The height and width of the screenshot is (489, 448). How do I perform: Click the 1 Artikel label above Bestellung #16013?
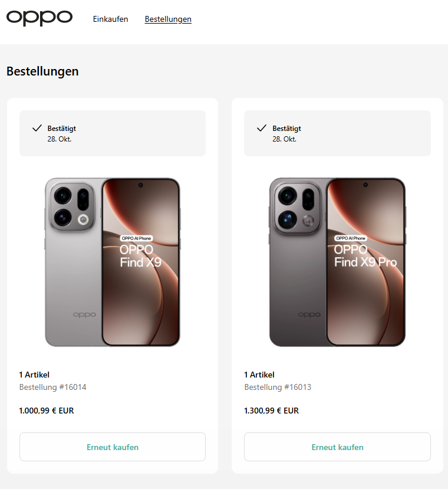click(x=259, y=375)
